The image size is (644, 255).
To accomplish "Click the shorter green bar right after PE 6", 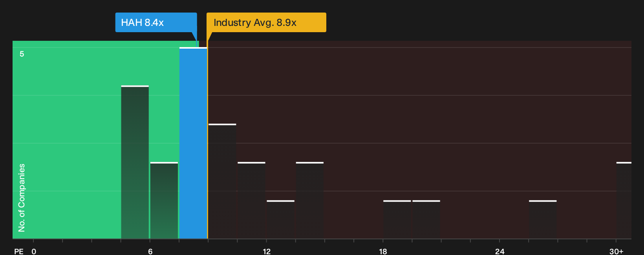I will (164, 200).
